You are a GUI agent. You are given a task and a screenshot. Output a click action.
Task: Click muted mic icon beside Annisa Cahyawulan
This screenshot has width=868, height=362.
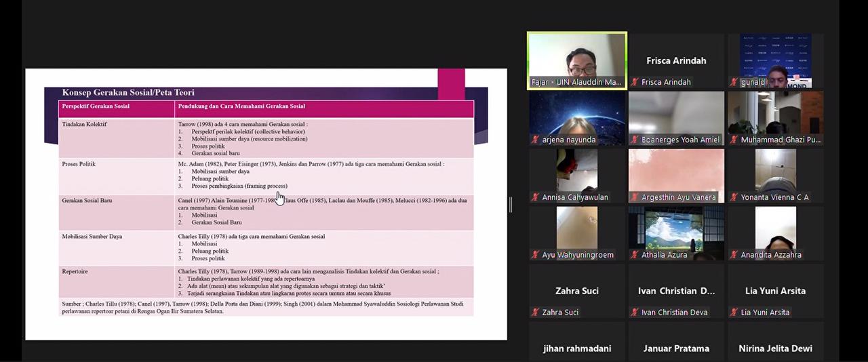point(536,197)
